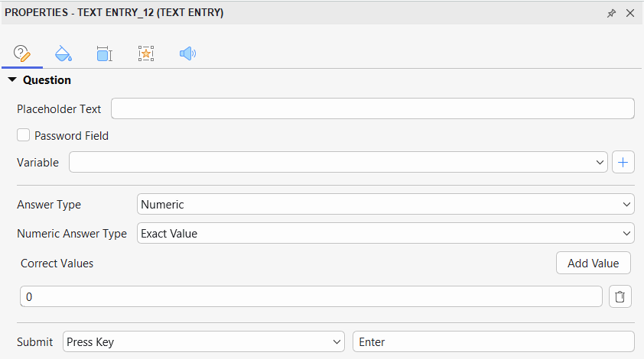Open the Style & Effects paint bucket tab

[63, 53]
